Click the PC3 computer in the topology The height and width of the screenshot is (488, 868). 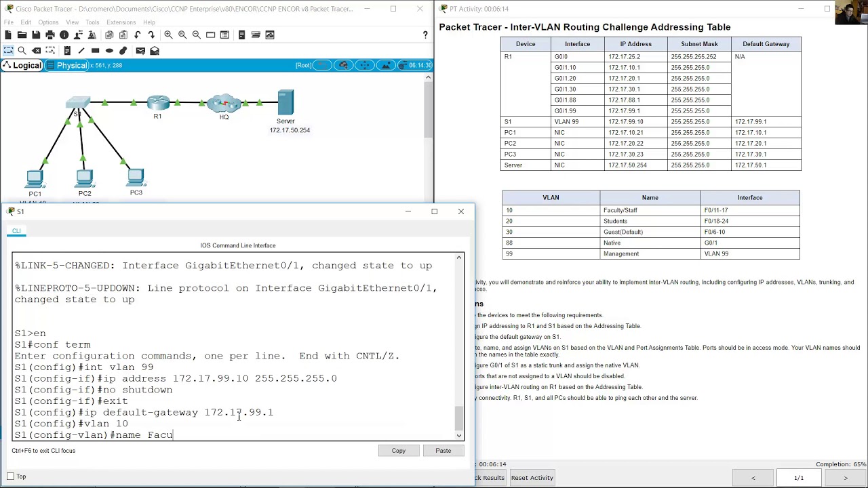tap(136, 178)
